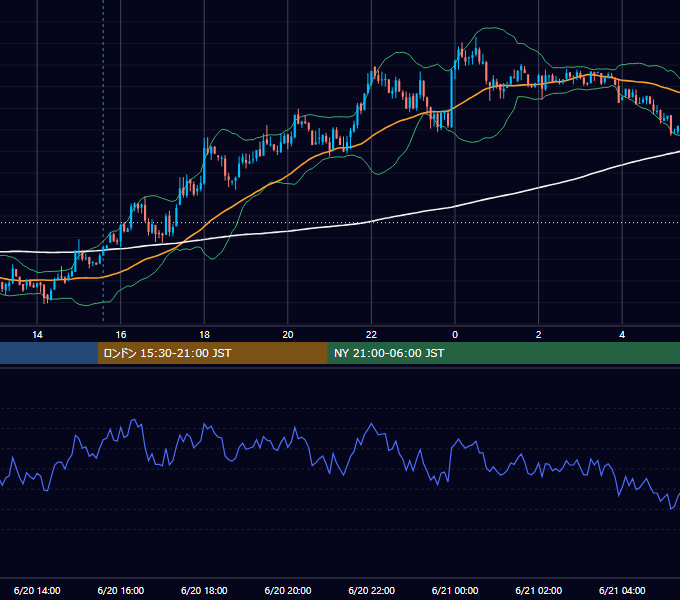
Task: Click hour label 20 on price chart axis
Action: 288,335
